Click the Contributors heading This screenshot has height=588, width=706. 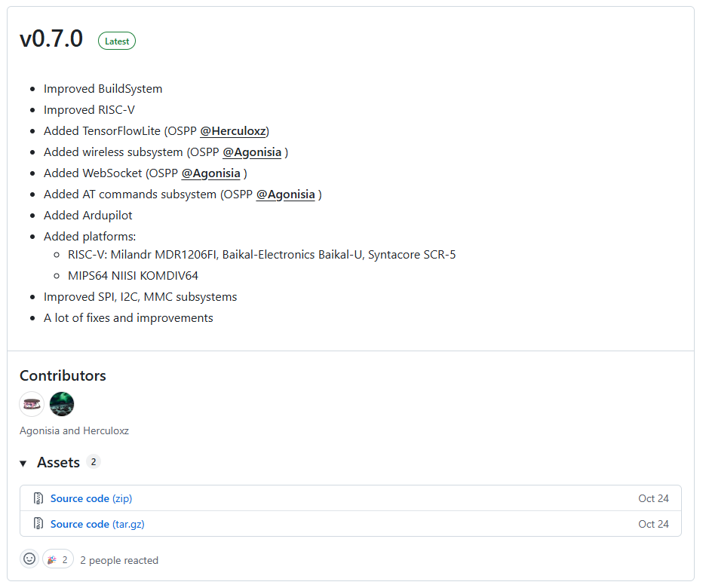tap(63, 375)
